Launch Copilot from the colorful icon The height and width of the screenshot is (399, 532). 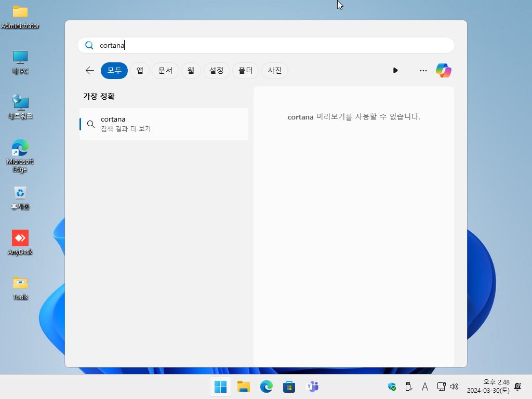pos(444,71)
